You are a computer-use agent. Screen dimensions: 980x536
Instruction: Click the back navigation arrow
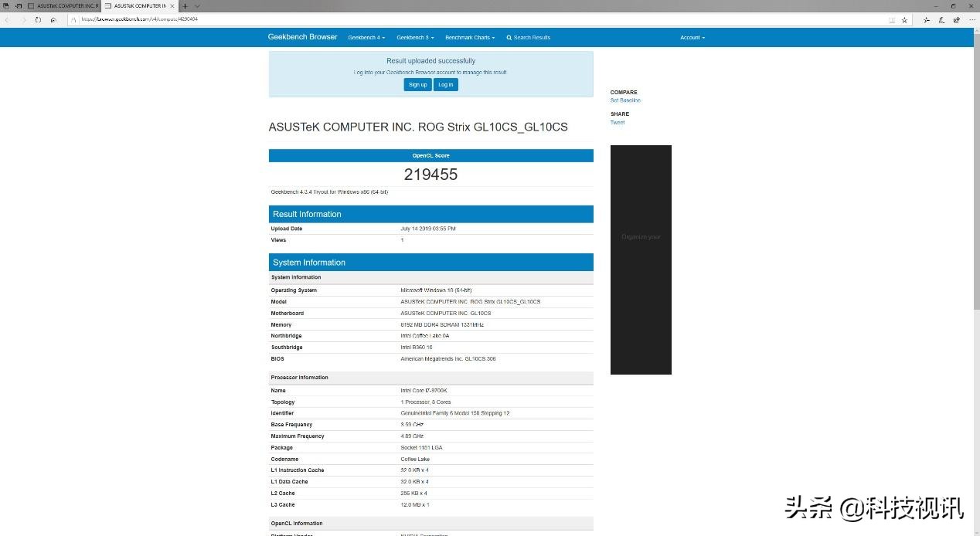[x=8, y=19]
